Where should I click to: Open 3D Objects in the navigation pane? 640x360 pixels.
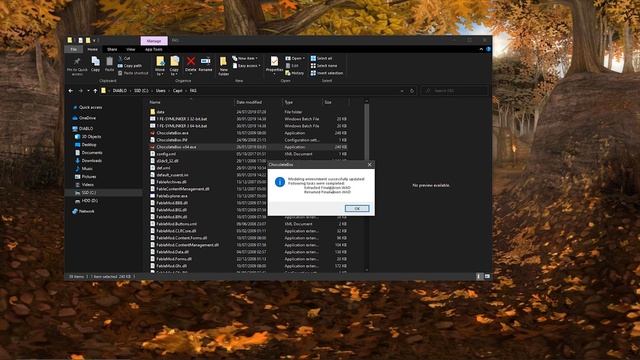91,137
